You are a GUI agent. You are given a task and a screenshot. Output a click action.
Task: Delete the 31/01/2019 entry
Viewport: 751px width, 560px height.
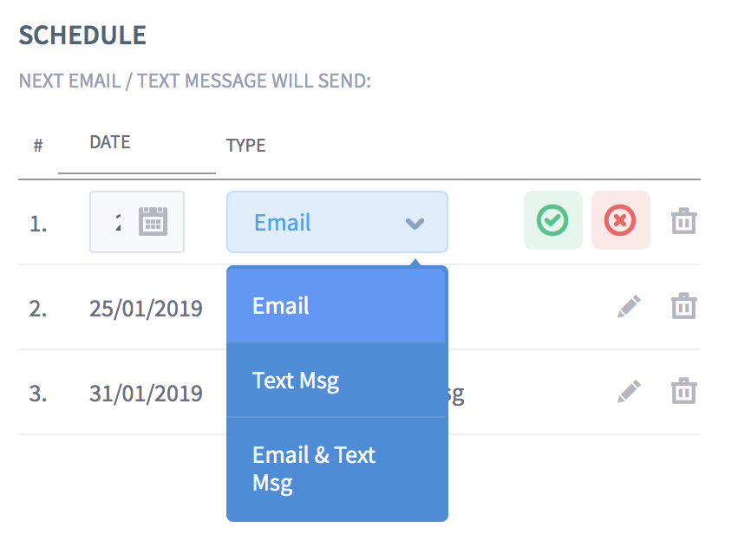(x=683, y=391)
